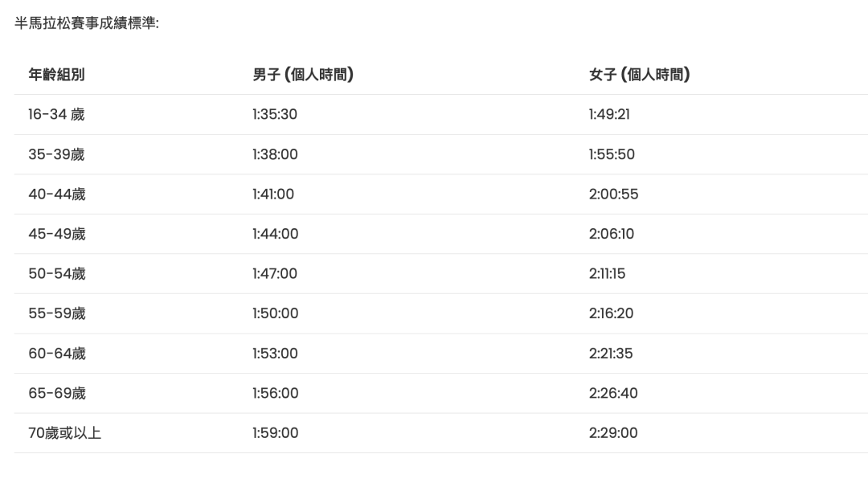Click the women's time 1:49:21

609,115
